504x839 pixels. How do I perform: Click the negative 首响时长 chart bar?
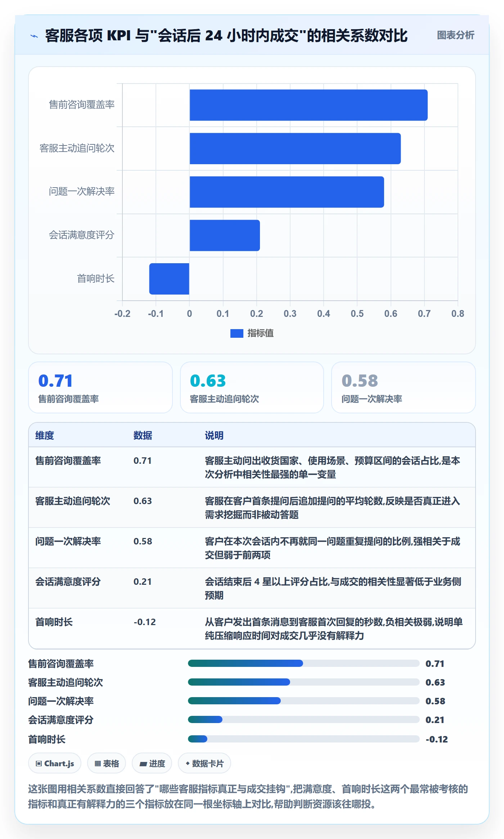coord(169,279)
